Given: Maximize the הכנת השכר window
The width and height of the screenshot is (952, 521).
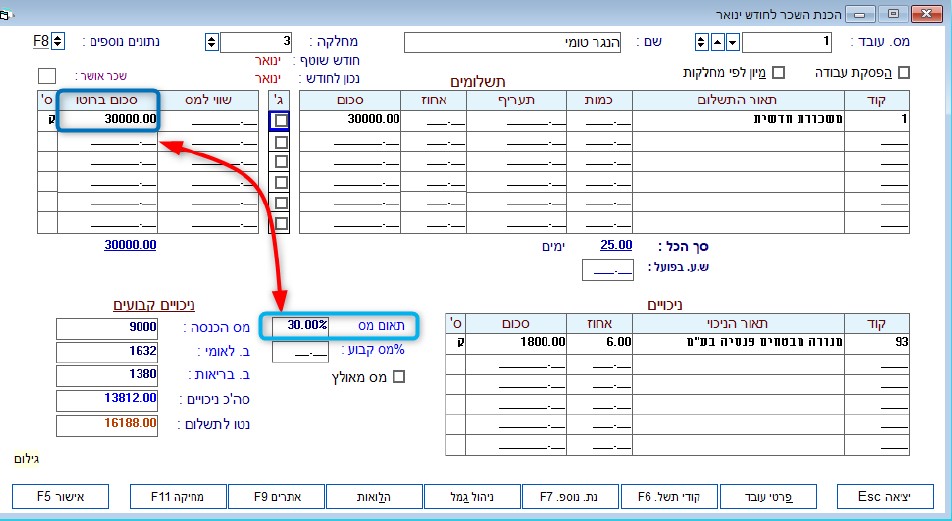Looking at the screenshot, I should pyautogui.click(x=893, y=13).
